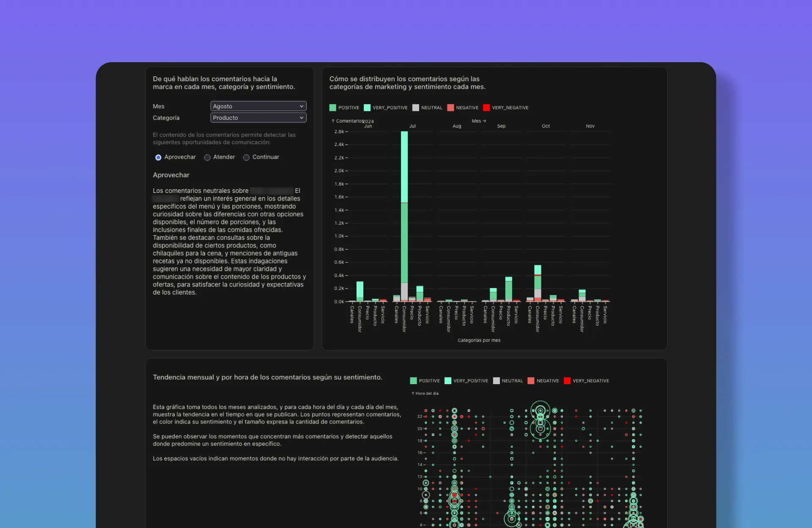This screenshot has height=528, width=812.
Task: Click the 'De qué hablan los comentarios' panel heading
Action: [224, 83]
